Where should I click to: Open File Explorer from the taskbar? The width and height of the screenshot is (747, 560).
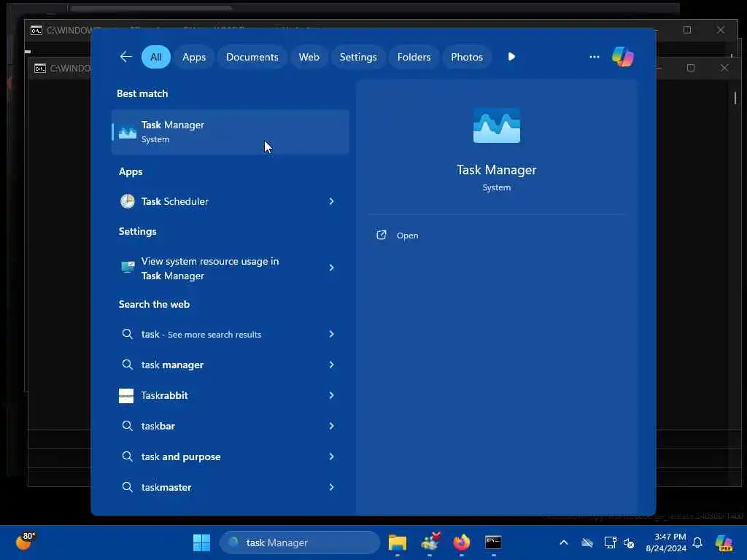pos(398,542)
